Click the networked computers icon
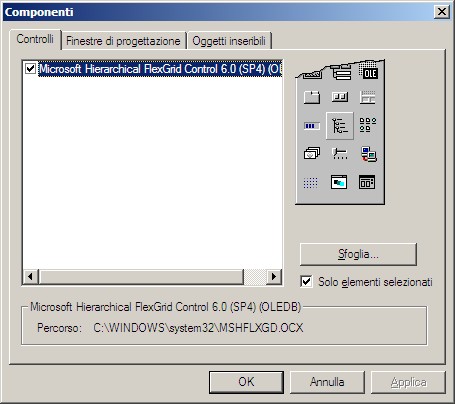 [x=369, y=154]
